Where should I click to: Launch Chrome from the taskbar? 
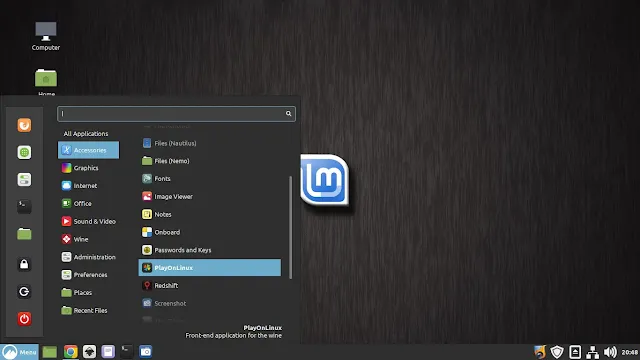point(71,352)
